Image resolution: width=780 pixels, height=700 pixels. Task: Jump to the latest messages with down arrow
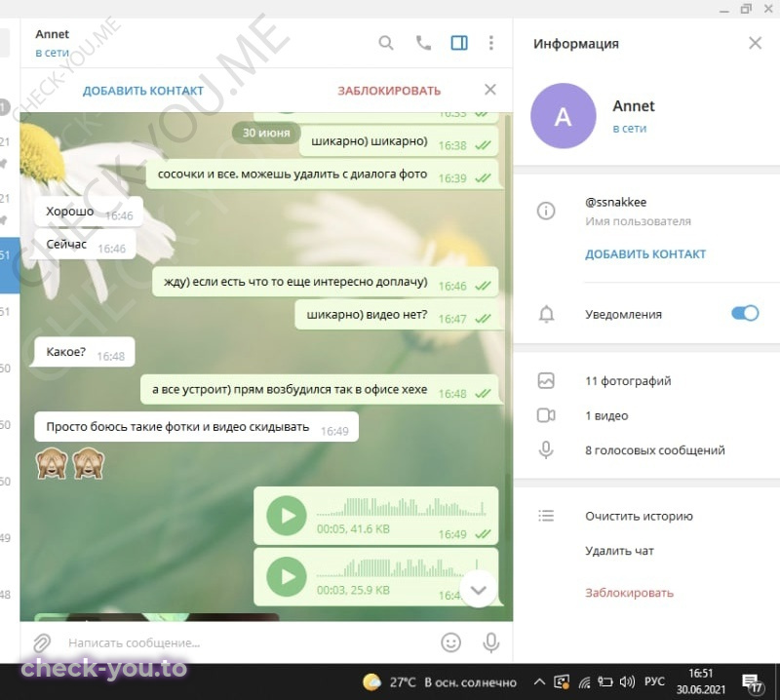[x=478, y=590]
